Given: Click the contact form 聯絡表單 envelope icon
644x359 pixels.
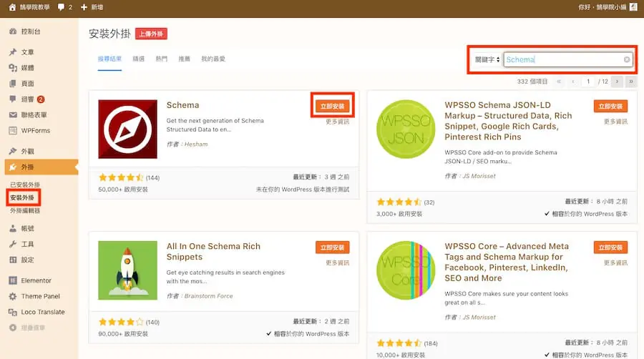Looking at the screenshot, I should (x=13, y=115).
